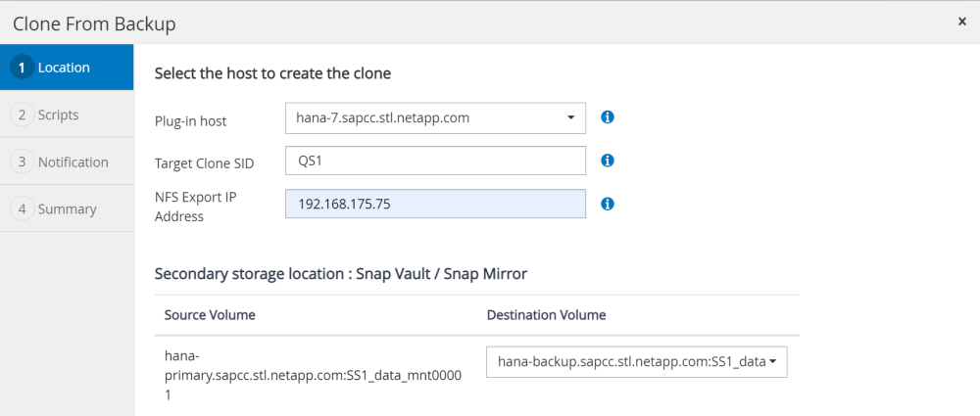Close the Clone From Backup dialog
Viewport: 980px width, 416px height.
pyautogui.click(x=962, y=22)
